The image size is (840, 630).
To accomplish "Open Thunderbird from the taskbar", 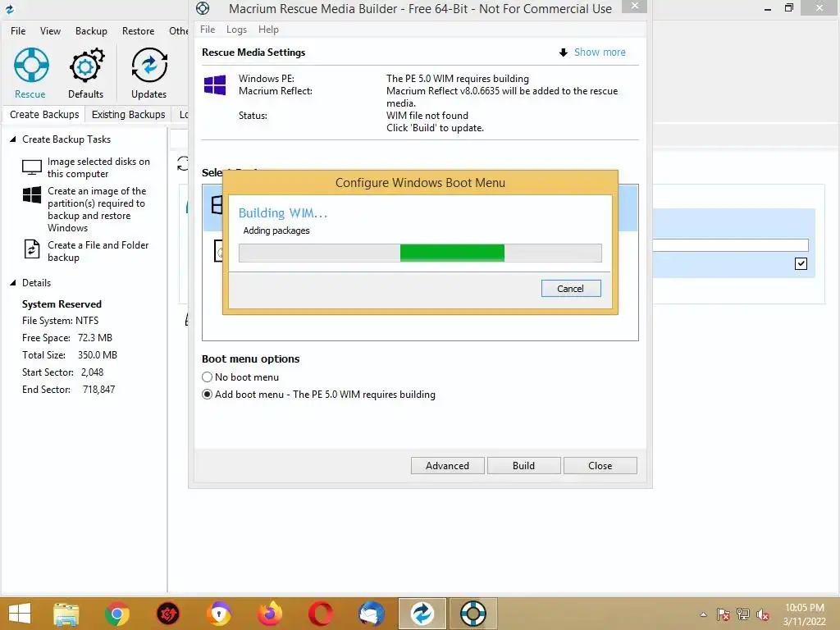I will pos(372,614).
